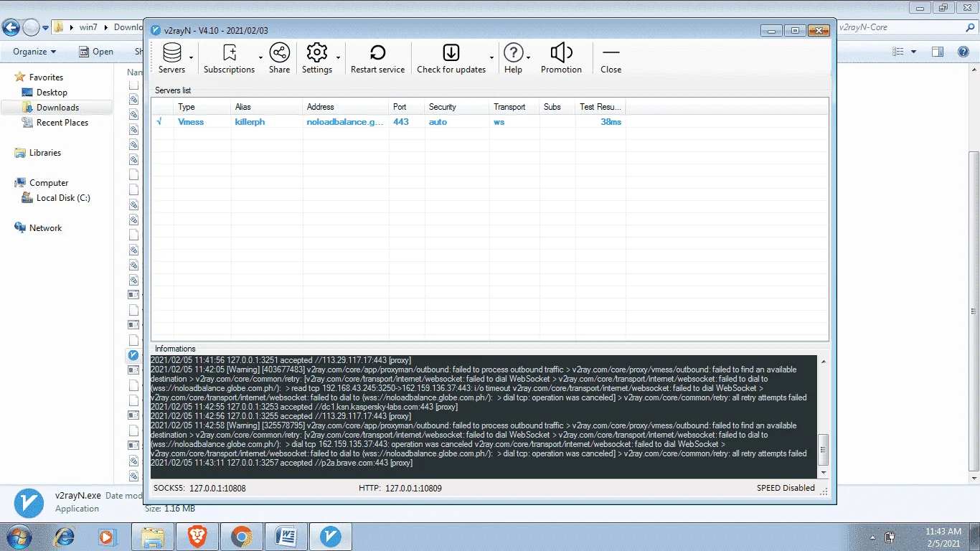980x551 pixels.
Task: Switch to Windows Explorer on the taskbar
Action: click(153, 537)
